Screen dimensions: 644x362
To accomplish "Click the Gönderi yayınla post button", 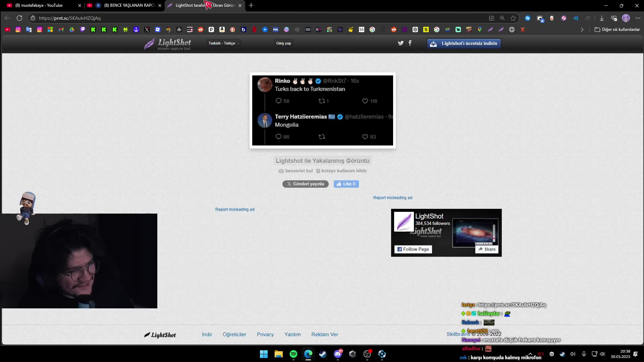I will pos(305,184).
